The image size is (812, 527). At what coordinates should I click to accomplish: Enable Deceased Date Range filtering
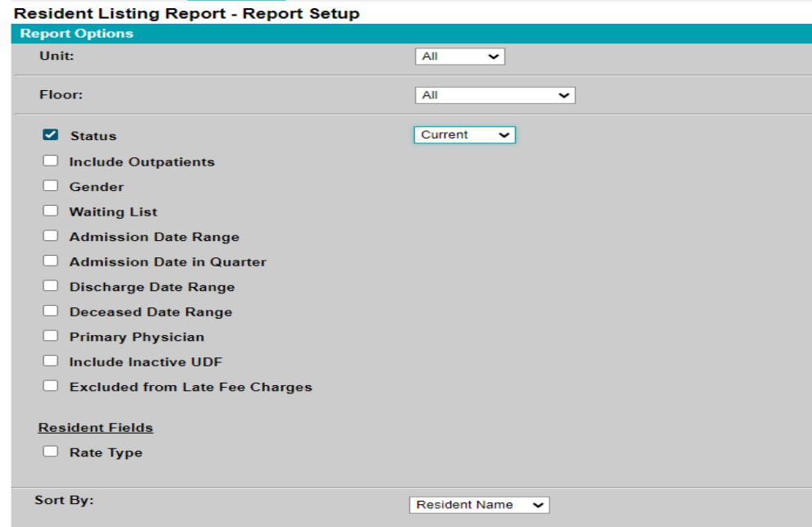[51, 311]
